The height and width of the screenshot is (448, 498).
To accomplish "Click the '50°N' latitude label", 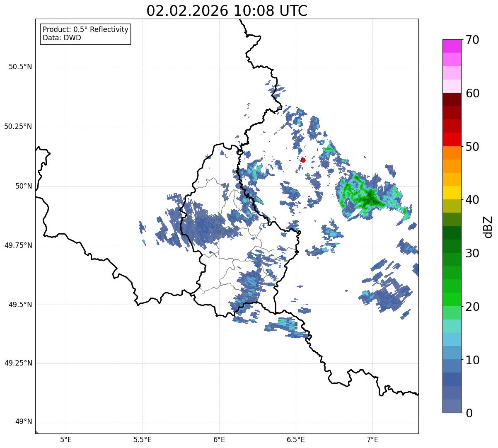I will click(x=24, y=186).
